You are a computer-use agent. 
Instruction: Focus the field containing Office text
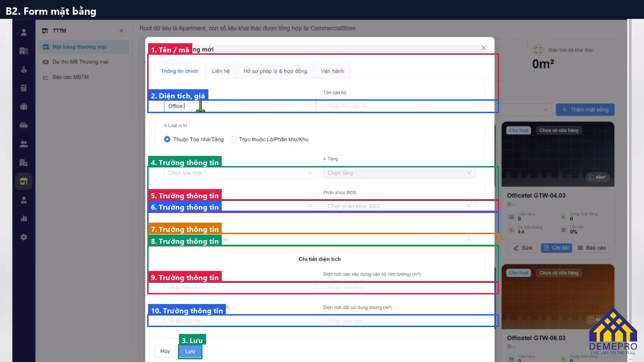(240, 106)
